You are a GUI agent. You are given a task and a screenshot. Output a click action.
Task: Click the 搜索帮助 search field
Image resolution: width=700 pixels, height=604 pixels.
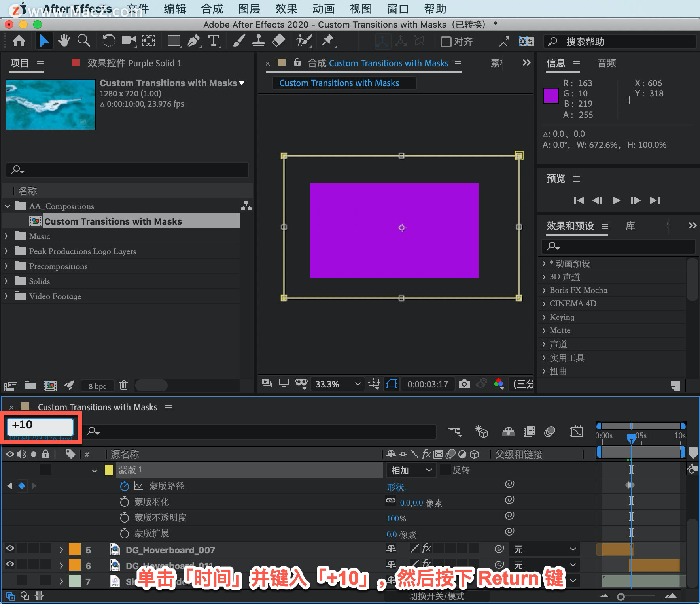620,42
